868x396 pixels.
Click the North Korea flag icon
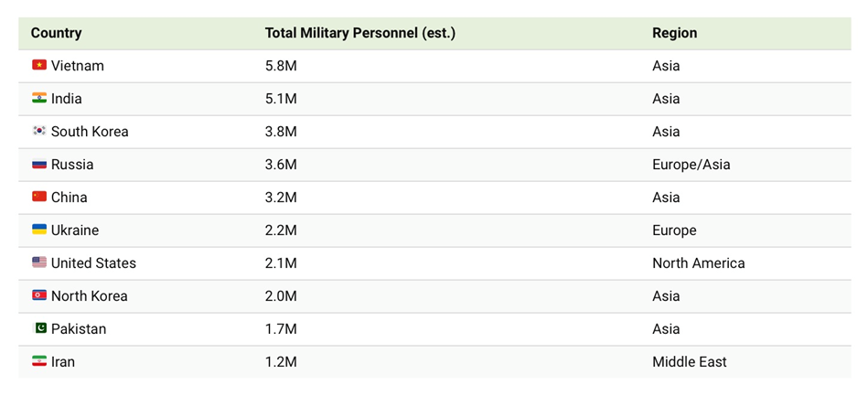point(39,296)
